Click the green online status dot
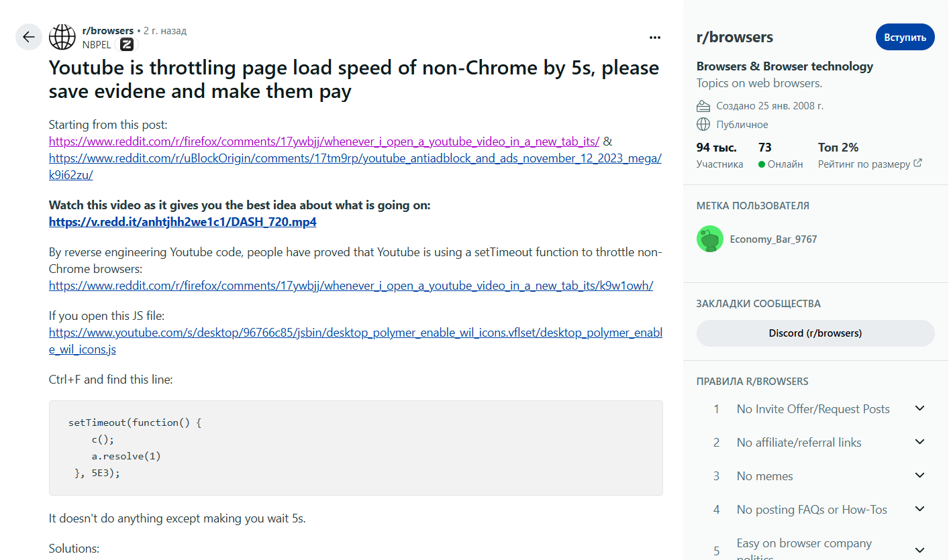Screen dimensions: 951x560 [x=762, y=164]
